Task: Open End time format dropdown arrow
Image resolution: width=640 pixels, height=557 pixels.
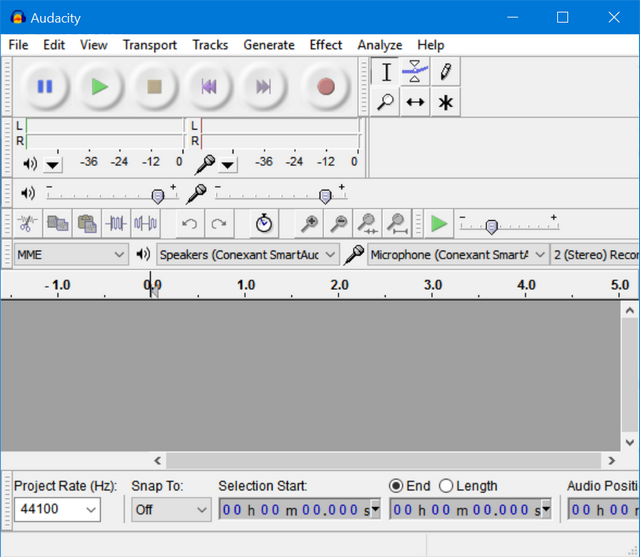Action: coord(547,509)
